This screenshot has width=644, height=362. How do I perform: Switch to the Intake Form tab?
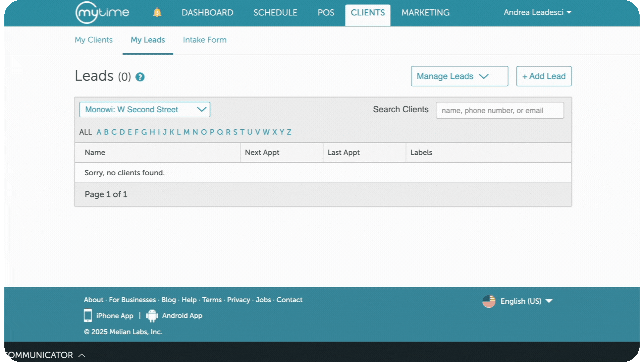click(205, 40)
